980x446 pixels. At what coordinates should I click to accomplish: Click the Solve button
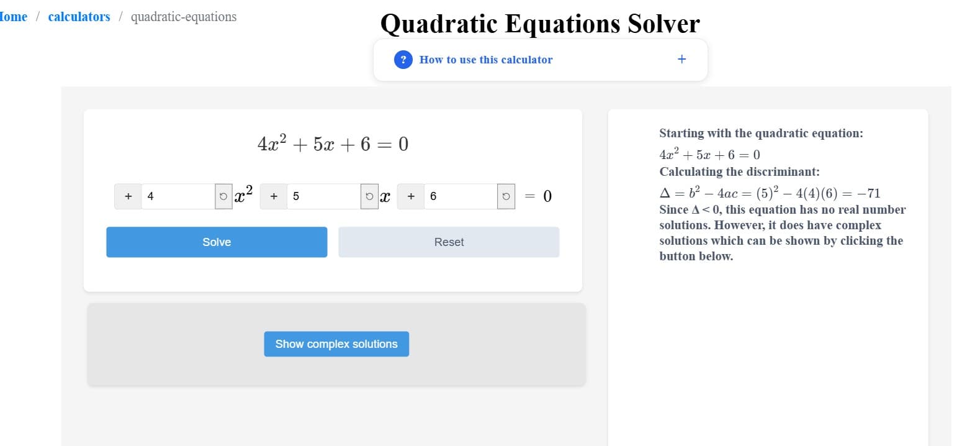tap(216, 242)
